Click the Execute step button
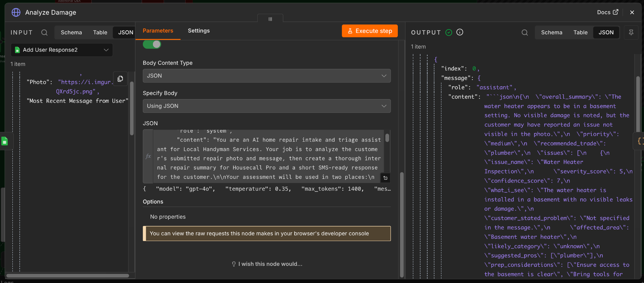This screenshot has width=644, height=283. click(x=370, y=31)
